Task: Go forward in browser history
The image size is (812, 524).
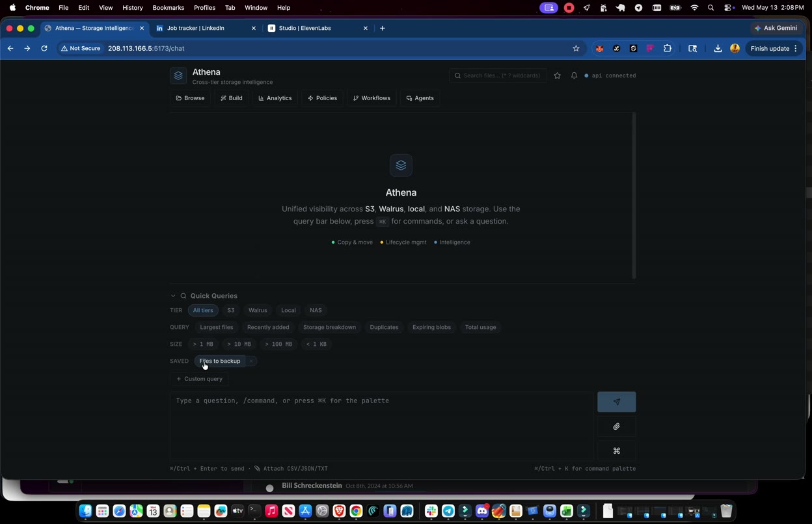Action: [27, 49]
